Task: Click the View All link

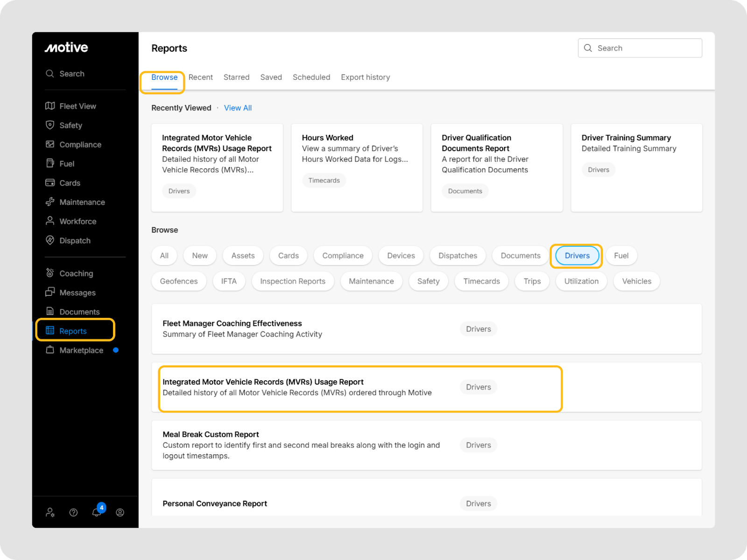Action: point(238,108)
